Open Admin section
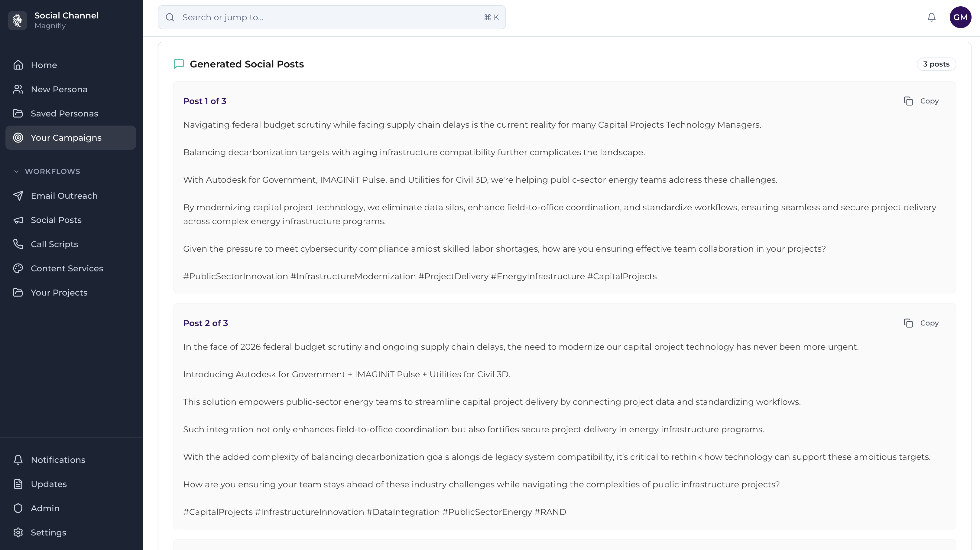Screen dimensions: 980x550 (45, 508)
